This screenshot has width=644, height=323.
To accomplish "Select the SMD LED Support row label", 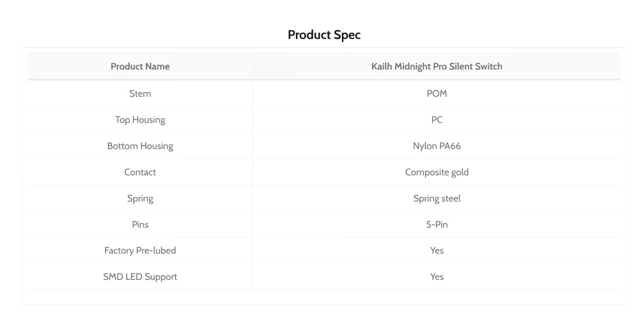I will point(140,277).
